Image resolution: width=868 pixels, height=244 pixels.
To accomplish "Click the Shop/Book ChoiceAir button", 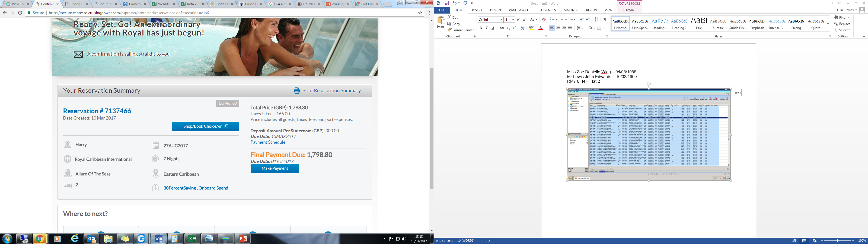I will (206, 126).
